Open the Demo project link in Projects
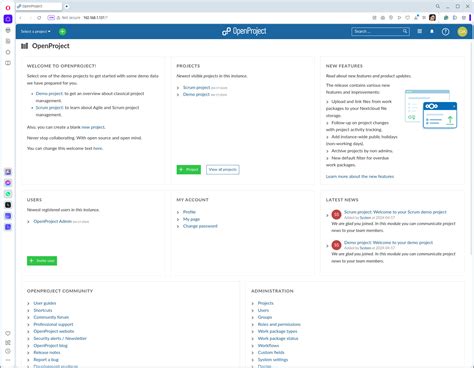Screen dimensions: 474x368 point(196,94)
